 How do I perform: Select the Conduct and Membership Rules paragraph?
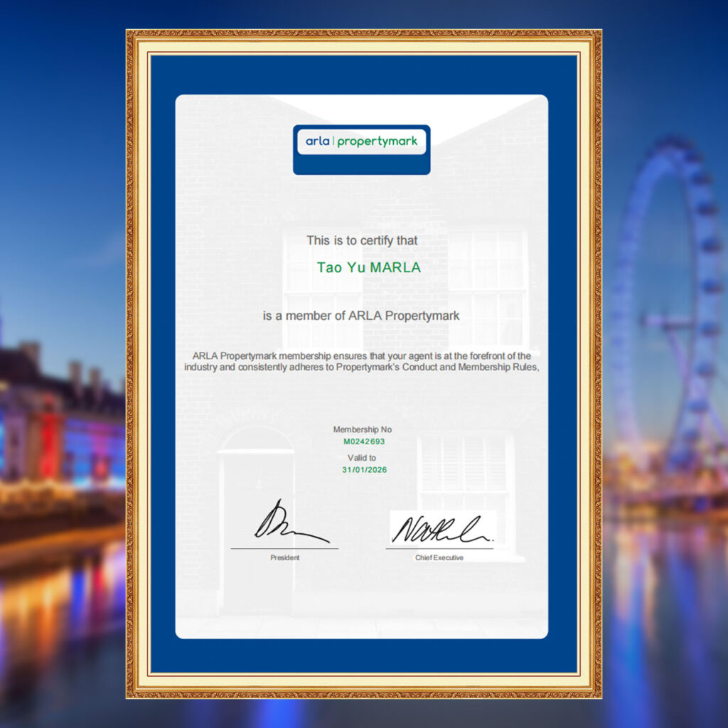362,361
